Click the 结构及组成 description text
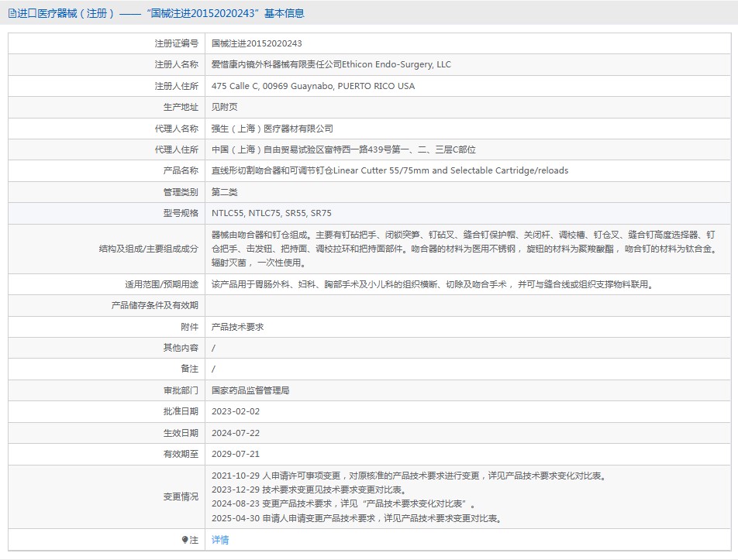738x560 pixels. click(464, 249)
